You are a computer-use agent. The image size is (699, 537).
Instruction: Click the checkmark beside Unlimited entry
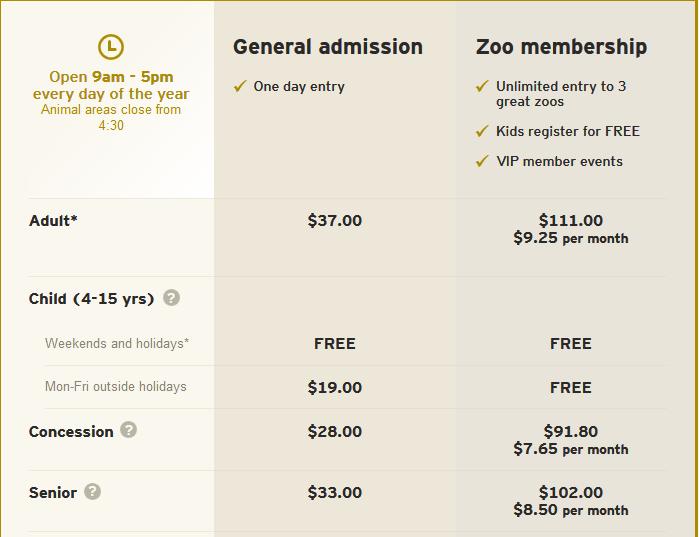(x=482, y=86)
